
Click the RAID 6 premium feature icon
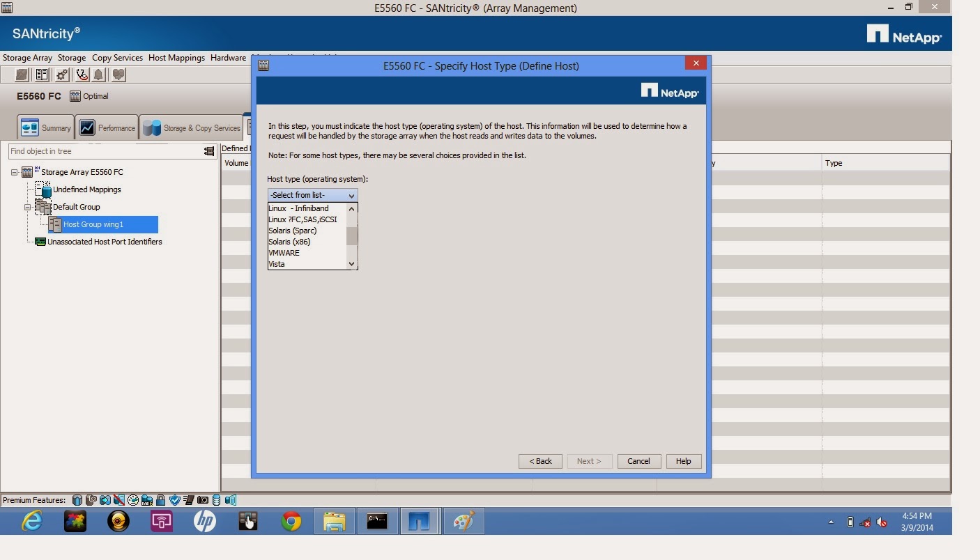coord(148,499)
